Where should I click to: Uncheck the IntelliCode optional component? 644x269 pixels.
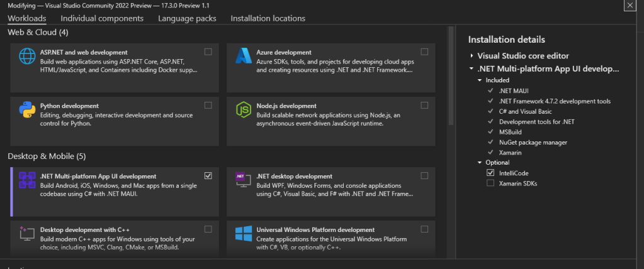click(x=490, y=172)
